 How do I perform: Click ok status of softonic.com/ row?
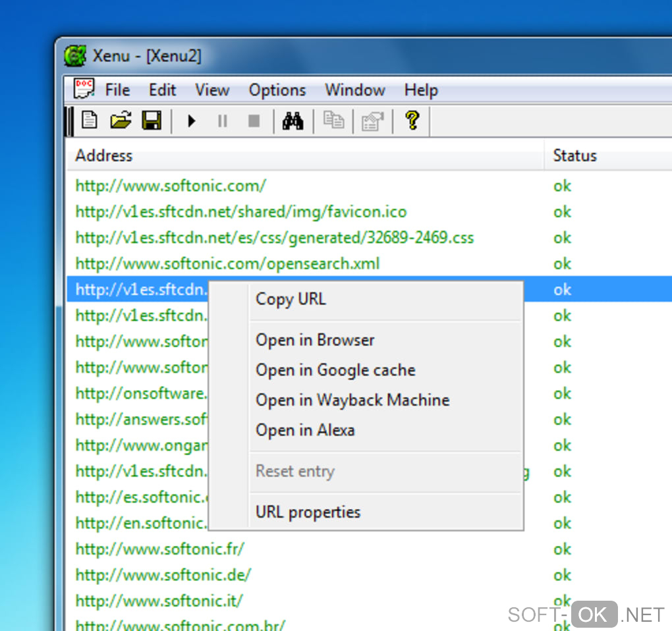coord(562,186)
